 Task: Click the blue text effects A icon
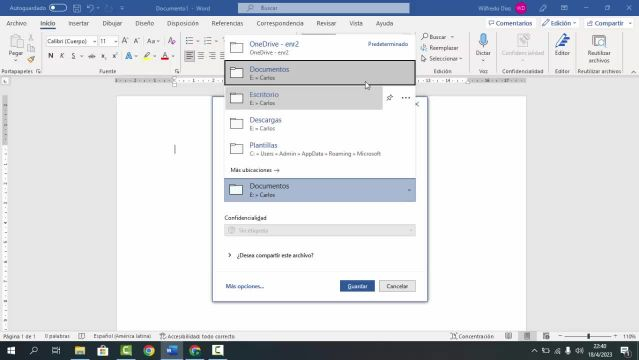(x=129, y=56)
